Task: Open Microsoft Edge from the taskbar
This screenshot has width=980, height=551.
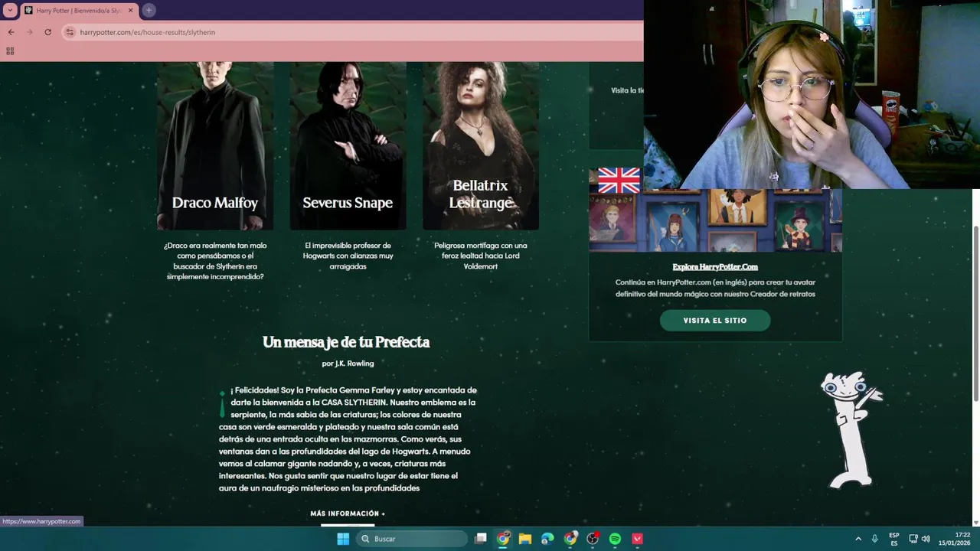Action: click(x=547, y=539)
